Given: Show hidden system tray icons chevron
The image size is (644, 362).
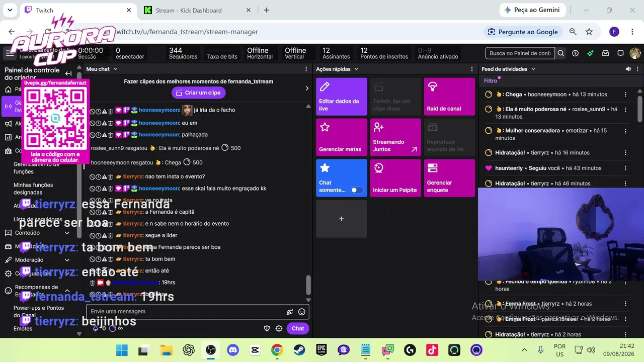Looking at the screenshot, I should (x=524, y=350).
